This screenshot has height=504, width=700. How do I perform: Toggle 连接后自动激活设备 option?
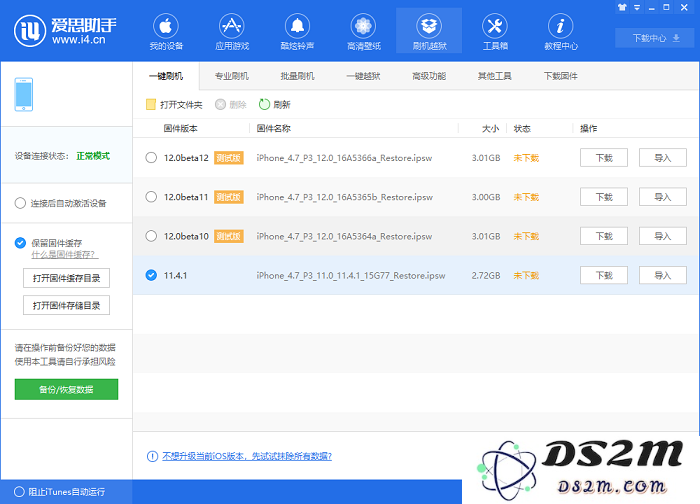pos(20,203)
